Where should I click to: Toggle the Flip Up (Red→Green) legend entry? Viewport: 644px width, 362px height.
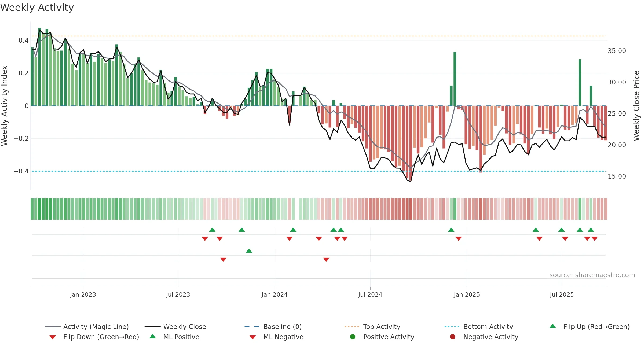point(590,327)
